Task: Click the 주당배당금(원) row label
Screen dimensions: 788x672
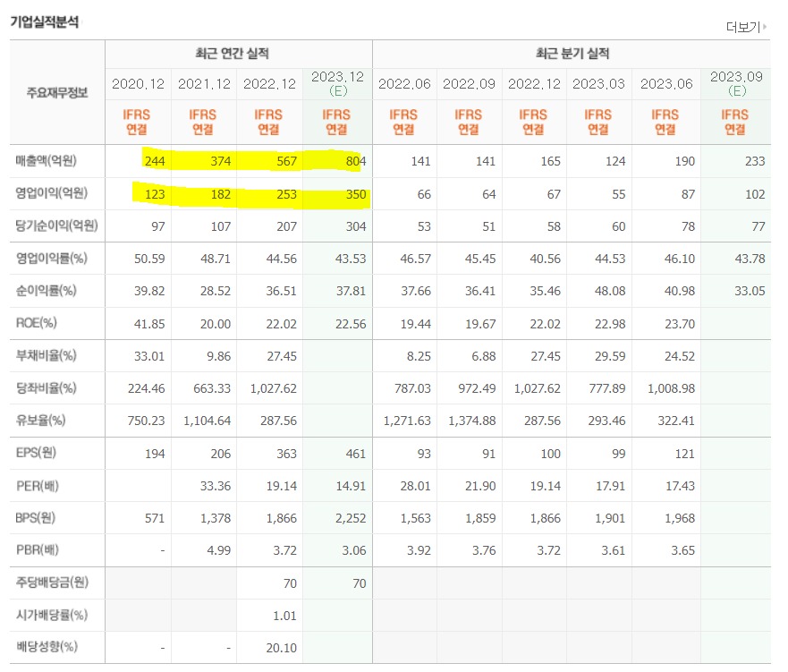Action: tap(52, 583)
